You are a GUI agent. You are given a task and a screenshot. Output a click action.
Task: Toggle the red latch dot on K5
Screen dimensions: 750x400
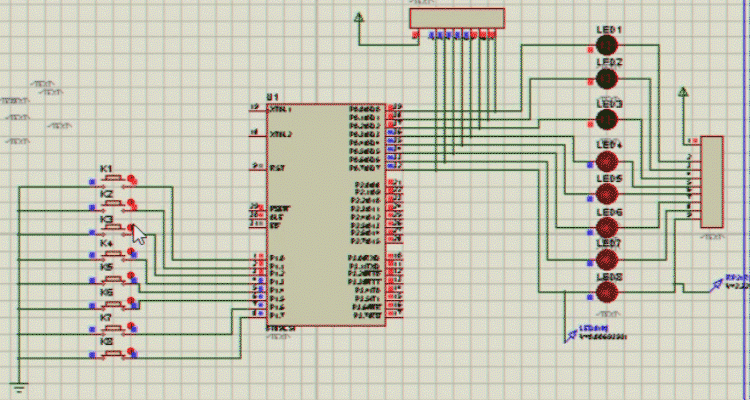coord(132,277)
